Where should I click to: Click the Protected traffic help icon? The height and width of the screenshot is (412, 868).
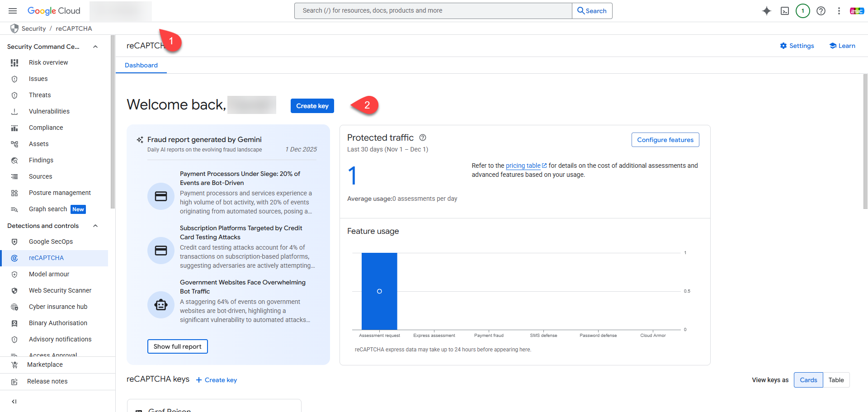point(423,137)
